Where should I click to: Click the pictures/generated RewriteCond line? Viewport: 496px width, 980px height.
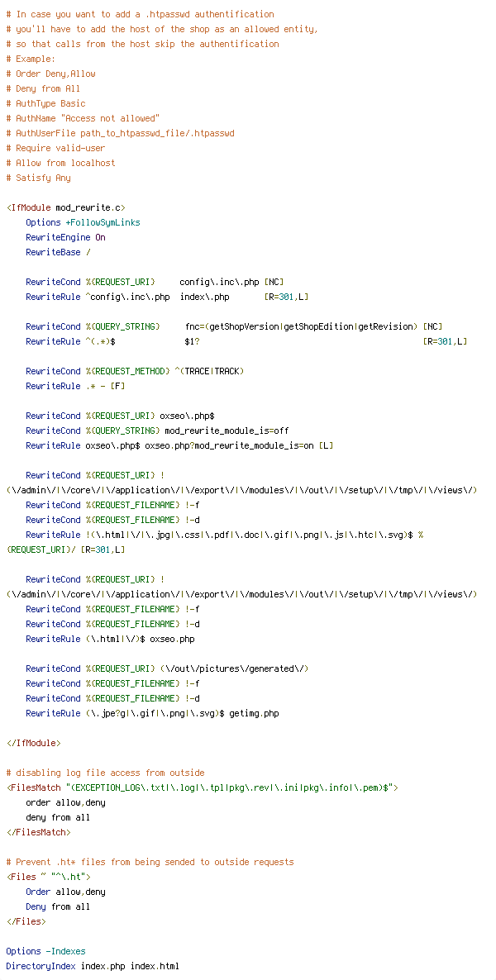(167, 668)
